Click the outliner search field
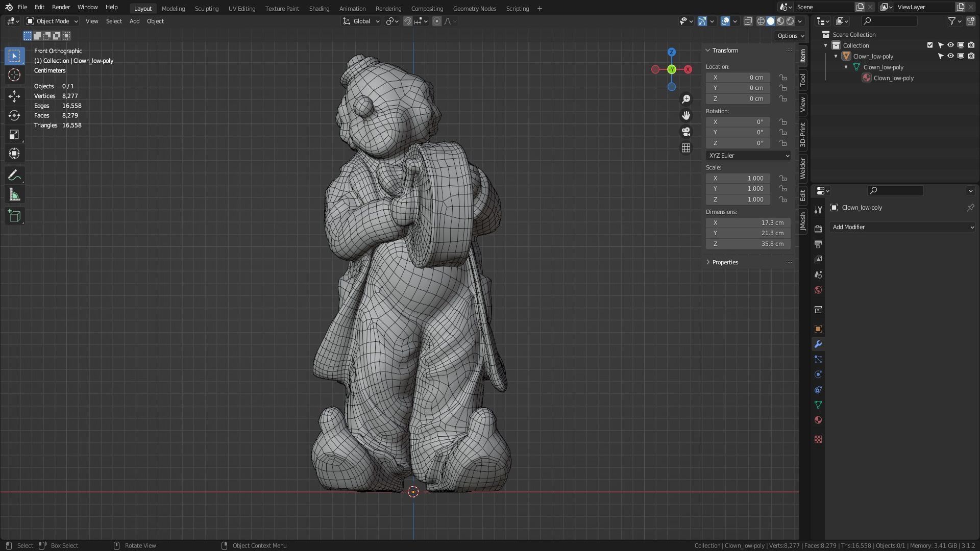The image size is (980, 551). pos(889,21)
